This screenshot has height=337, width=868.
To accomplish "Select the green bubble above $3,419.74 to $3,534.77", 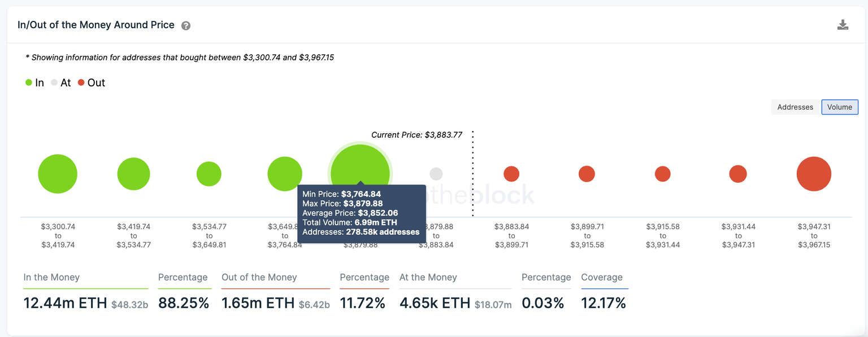I will pos(133,174).
